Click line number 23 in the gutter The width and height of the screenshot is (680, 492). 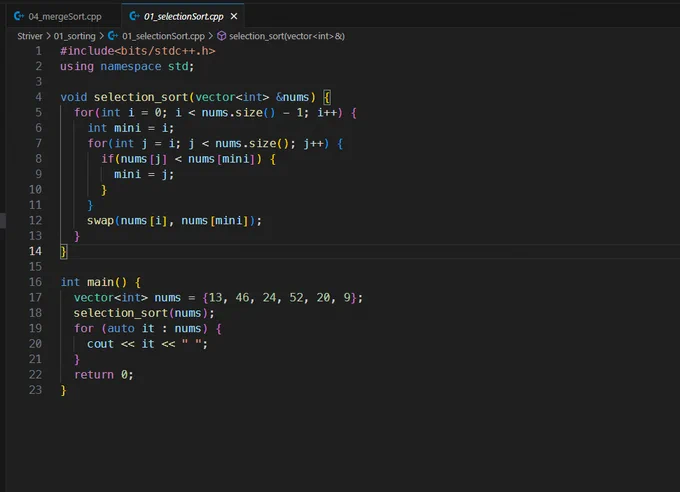pos(36,390)
